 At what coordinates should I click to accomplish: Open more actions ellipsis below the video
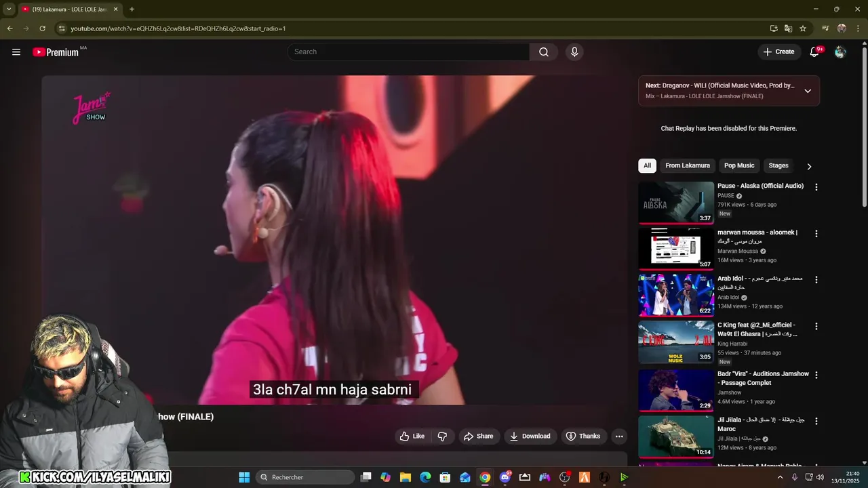pyautogui.click(x=619, y=436)
